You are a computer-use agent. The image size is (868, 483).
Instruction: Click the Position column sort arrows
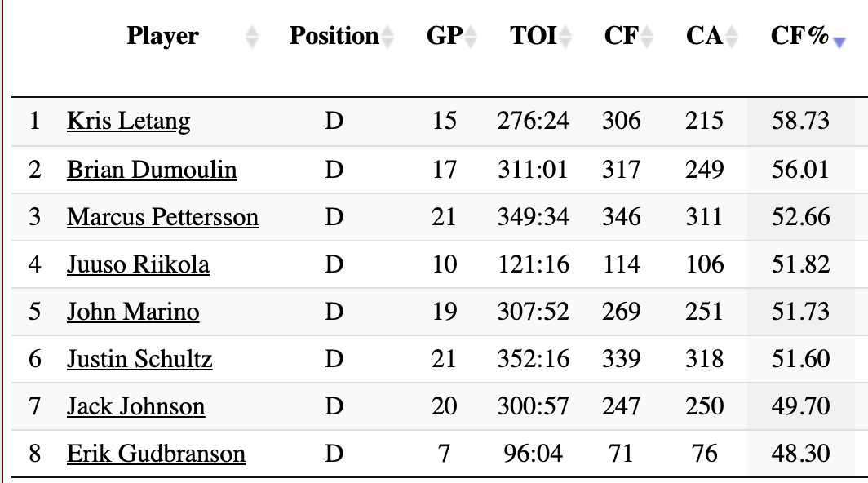click(387, 37)
